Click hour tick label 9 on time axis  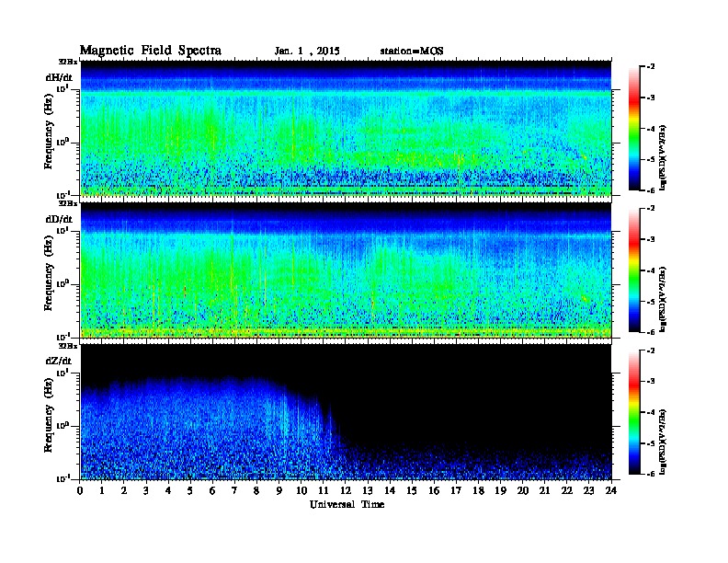point(279,491)
